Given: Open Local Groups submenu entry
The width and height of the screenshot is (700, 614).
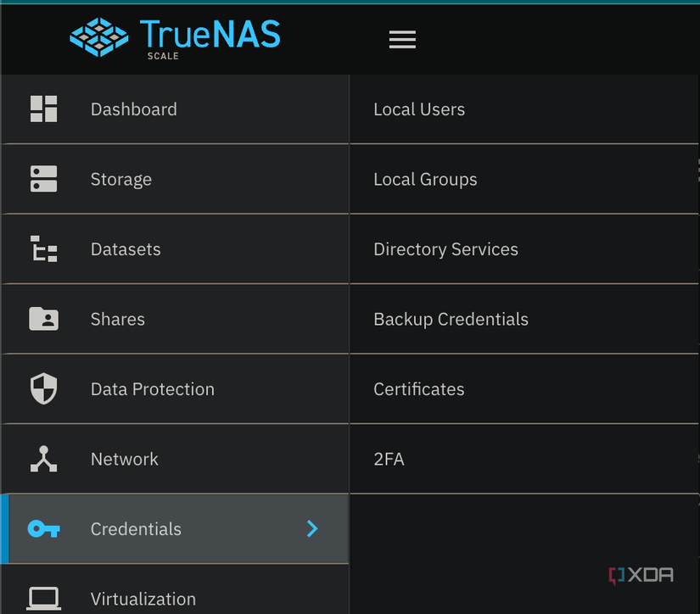Looking at the screenshot, I should click(x=524, y=180).
